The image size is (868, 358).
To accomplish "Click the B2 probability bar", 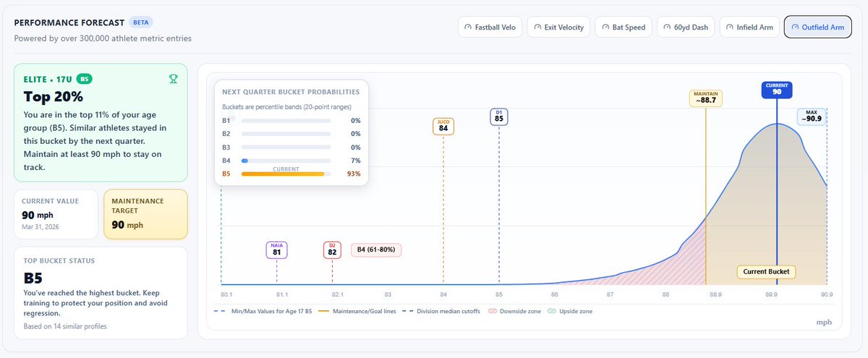I will point(286,134).
